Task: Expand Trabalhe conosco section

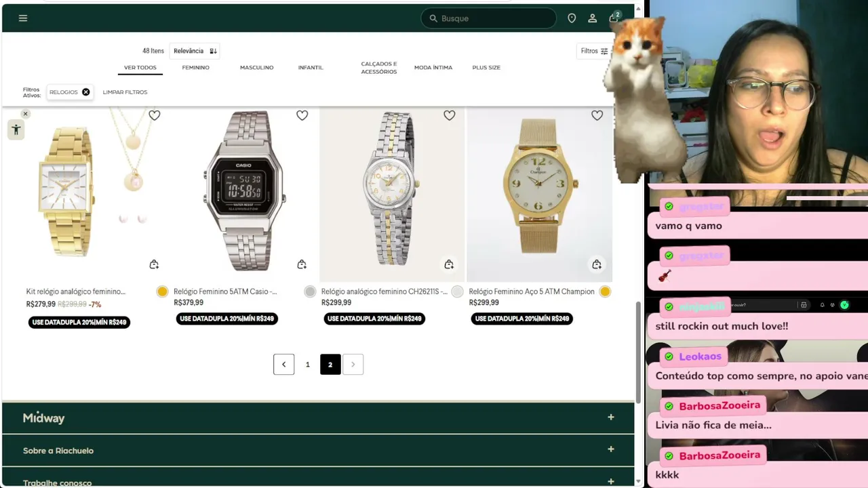Action: pos(318,479)
